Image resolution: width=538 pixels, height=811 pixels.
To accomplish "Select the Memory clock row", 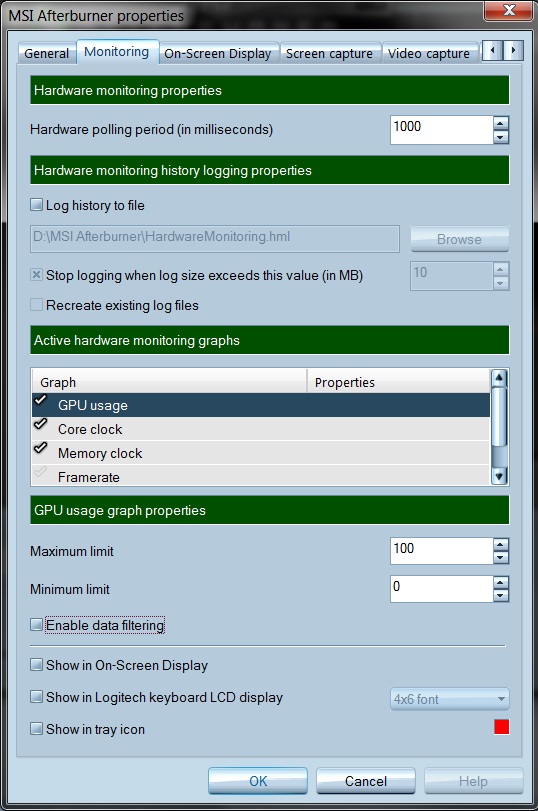I will (x=261, y=453).
